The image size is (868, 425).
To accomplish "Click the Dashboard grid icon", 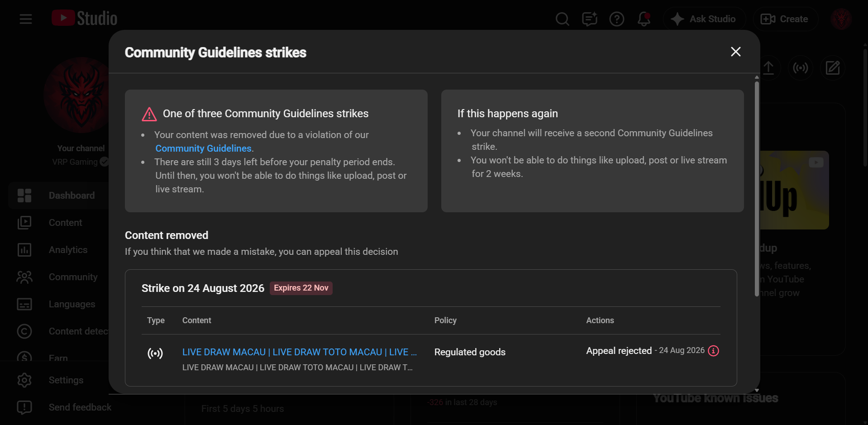I will pos(24,196).
